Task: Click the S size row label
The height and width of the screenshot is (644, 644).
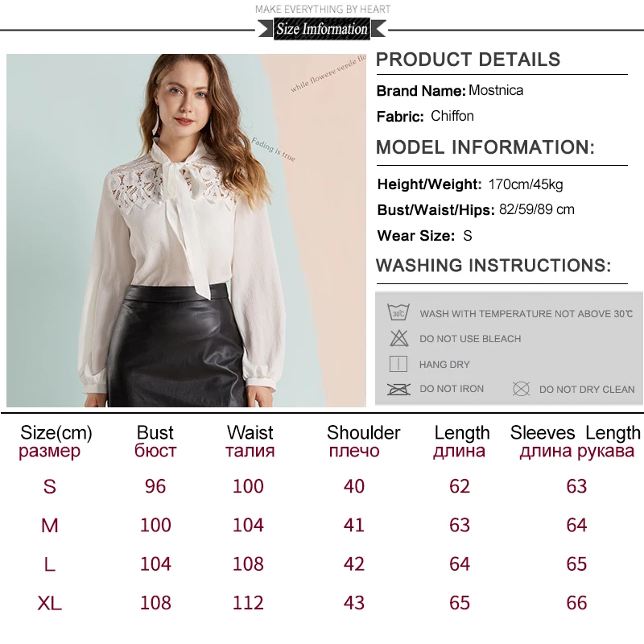Action: point(49,487)
